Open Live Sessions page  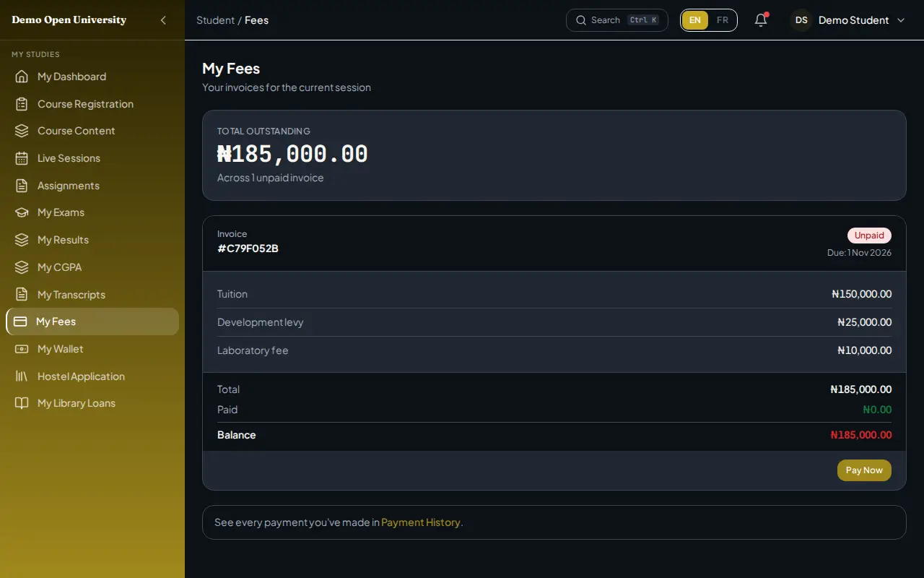pyautogui.click(x=92, y=158)
